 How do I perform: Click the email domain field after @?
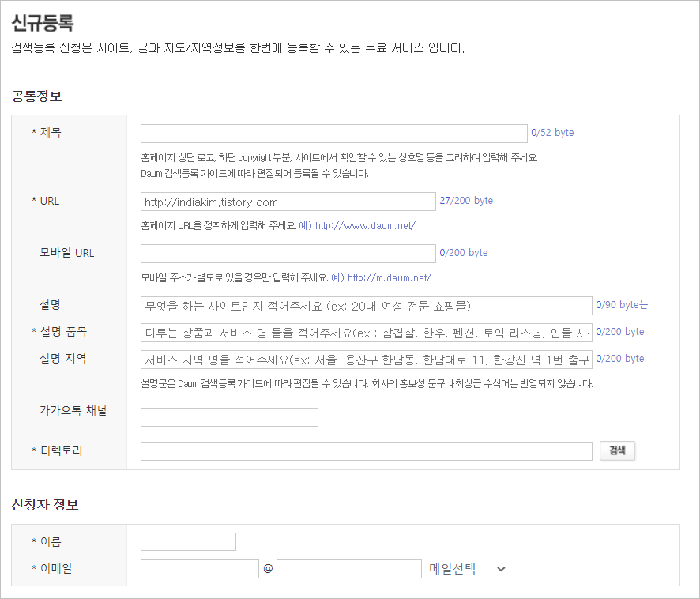[348, 569]
